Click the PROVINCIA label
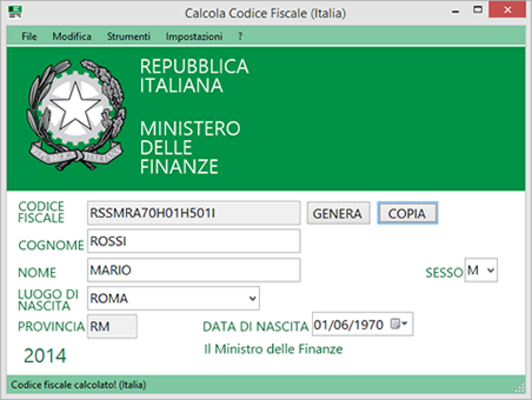Screen dimensions: 532x400 coord(51,326)
